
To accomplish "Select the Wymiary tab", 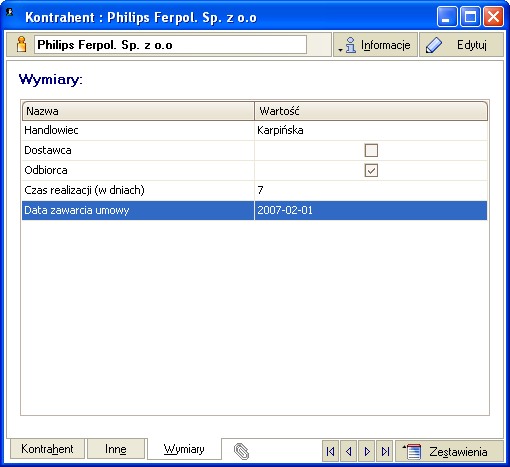I will coord(184,449).
